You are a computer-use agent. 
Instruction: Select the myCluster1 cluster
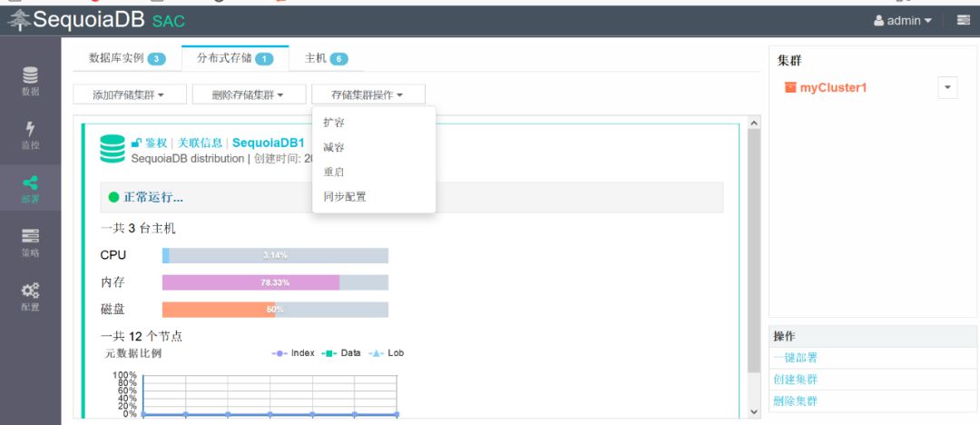(x=833, y=87)
